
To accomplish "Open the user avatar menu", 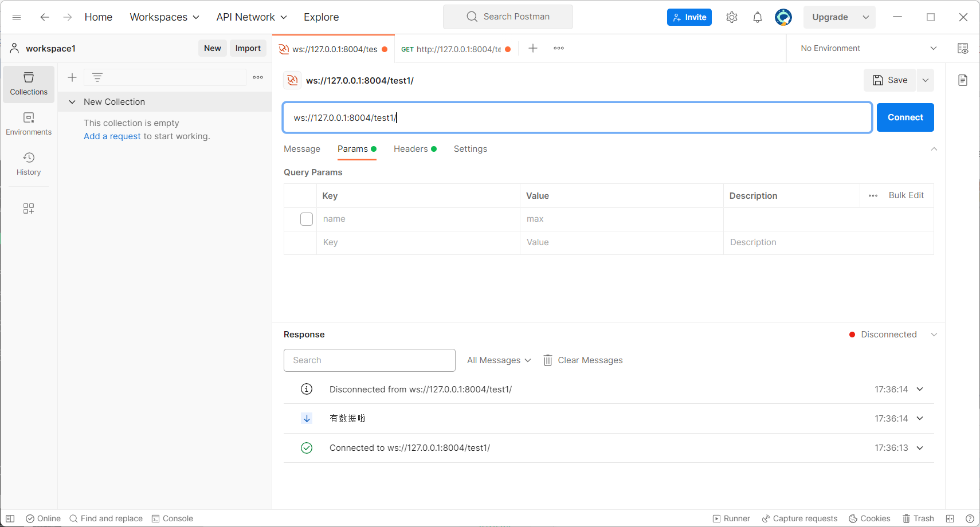I will tap(783, 17).
